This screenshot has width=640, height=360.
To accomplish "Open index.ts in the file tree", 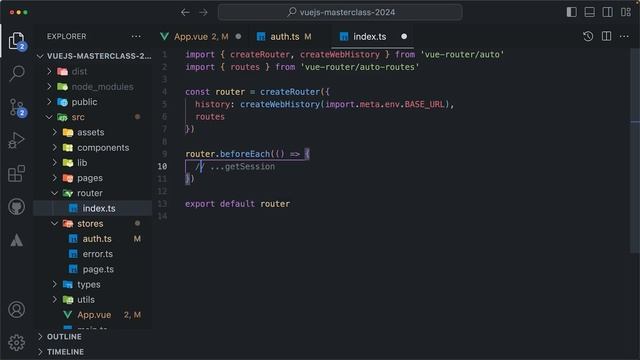I will tap(93, 208).
